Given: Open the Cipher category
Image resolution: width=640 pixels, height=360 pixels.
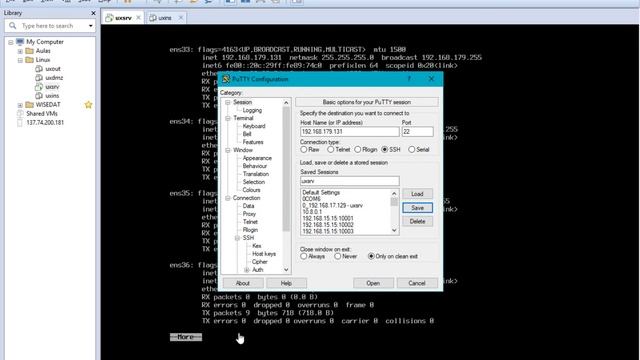Looking at the screenshot, I should [260, 262].
